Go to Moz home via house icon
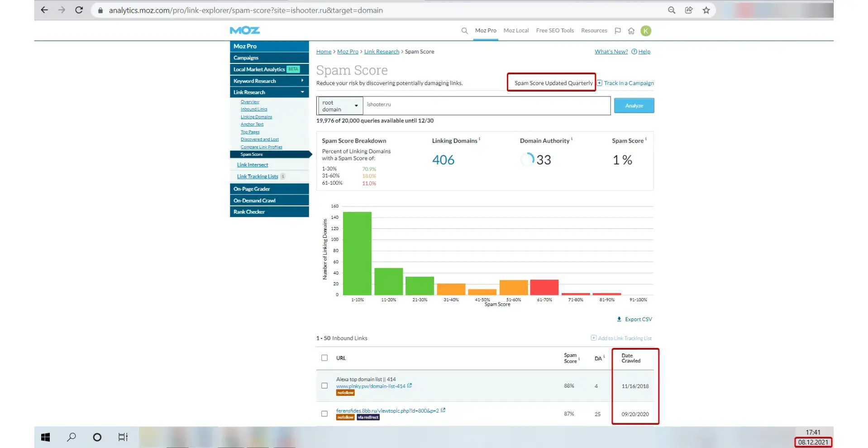Screen dimensions: 868x448 [631, 31]
